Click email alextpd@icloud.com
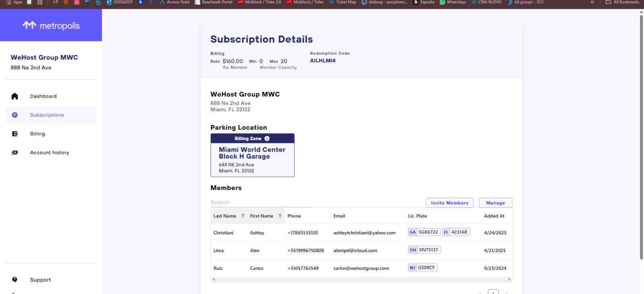Image resolution: width=644 pixels, height=294 pixels. pyautogui.click(x=355, y=251)
